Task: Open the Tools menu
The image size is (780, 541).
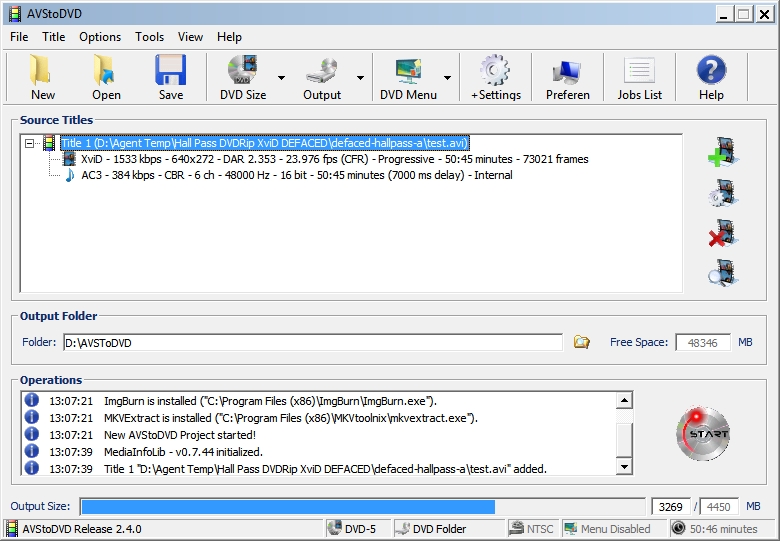Action: [x=149, y=37]
